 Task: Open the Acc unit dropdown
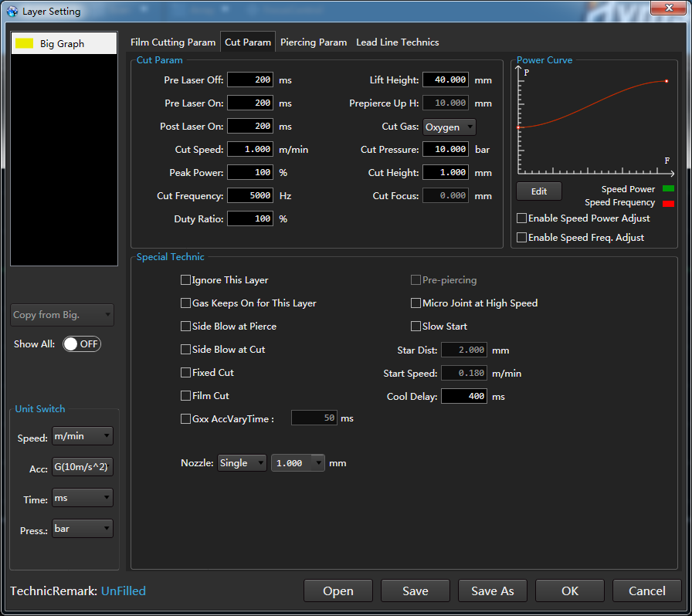83,467
